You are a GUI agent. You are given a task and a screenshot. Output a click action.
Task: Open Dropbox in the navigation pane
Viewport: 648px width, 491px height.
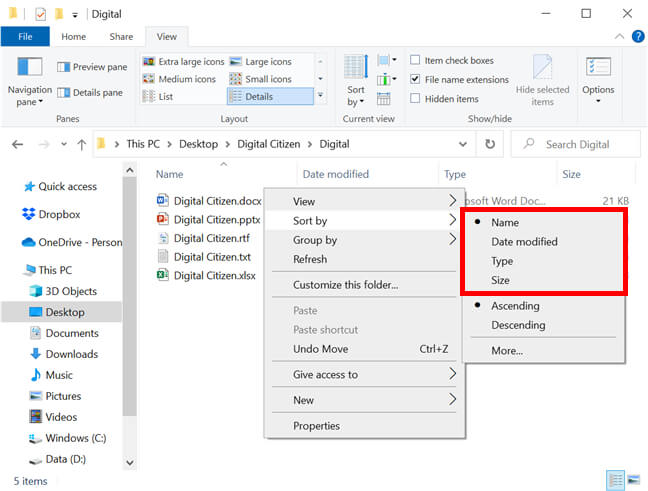pyautogui.click(x=51, y=215)
